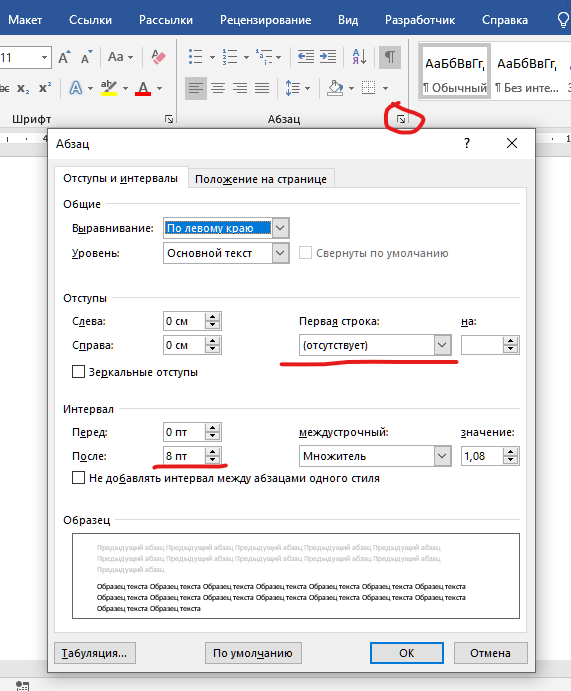The width and height of the screenshot is (571, 691).
Task: Click the После interval input field
Action: [x=184, y=456]
